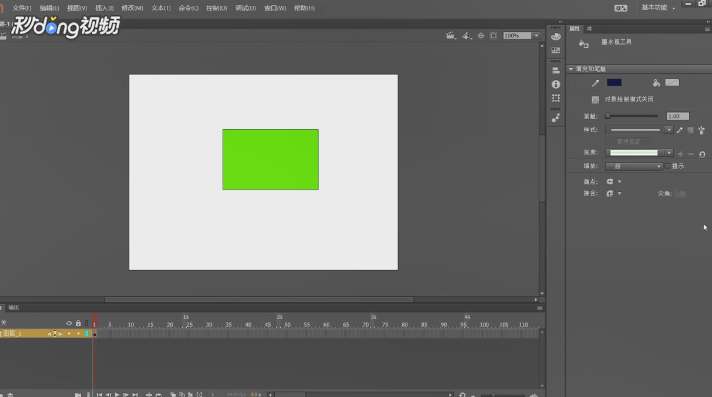This screenshot has width=712, height=397.
Task: Open the Transform panel icon
Action: pos(556,98)
